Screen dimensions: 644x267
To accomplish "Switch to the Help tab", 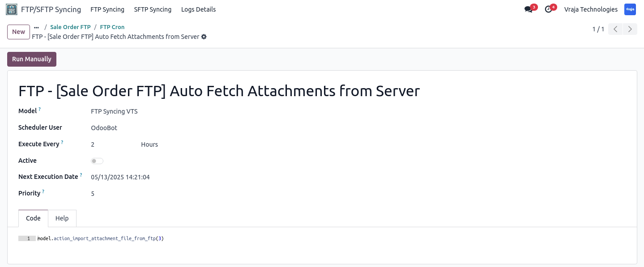I will pyautogui.click(x=62, y=218).
